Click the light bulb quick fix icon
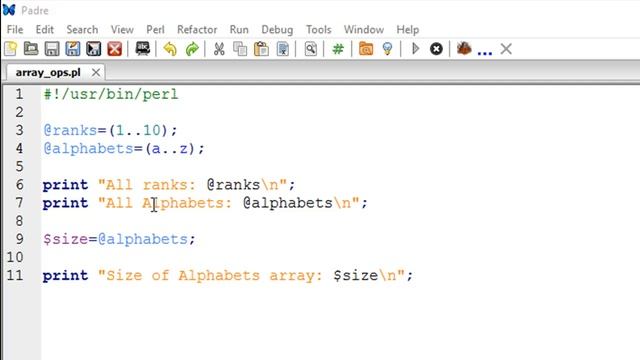The image size is (640, 360). [x=387, y=49]
